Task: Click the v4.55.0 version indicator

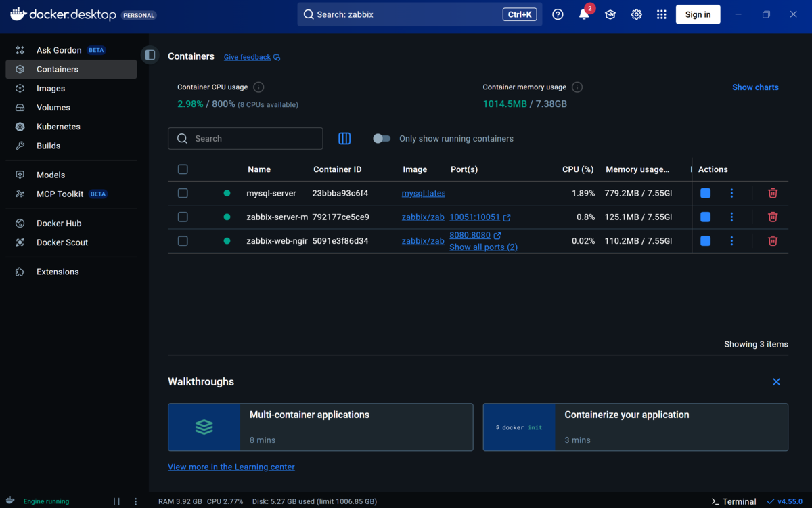Action: tap(785, 501)
